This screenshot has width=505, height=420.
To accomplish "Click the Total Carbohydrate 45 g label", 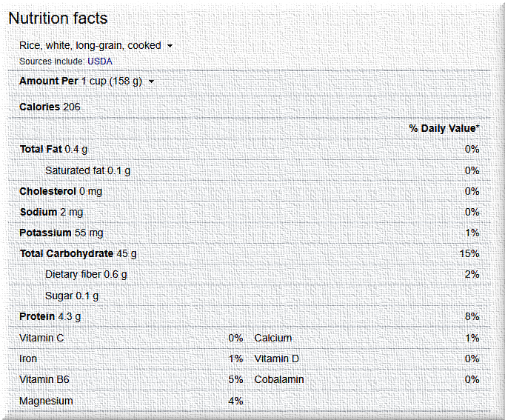I will pos(78,253).
